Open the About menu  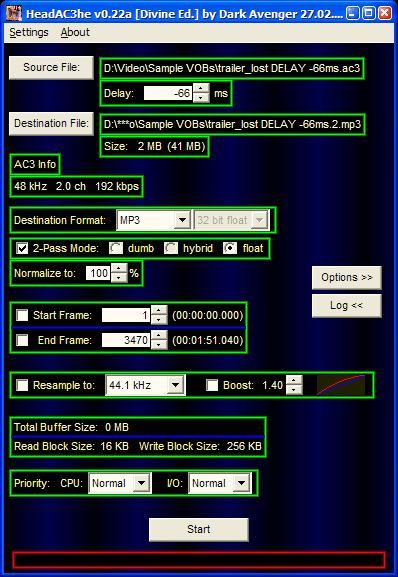click(75, 32)
